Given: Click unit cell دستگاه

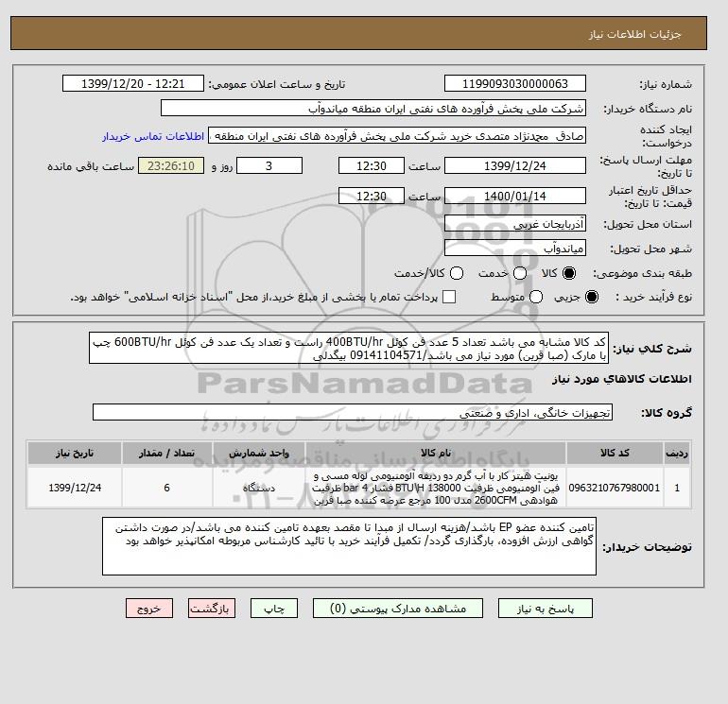Looking at the screenshot, I should tap(259, 488).
